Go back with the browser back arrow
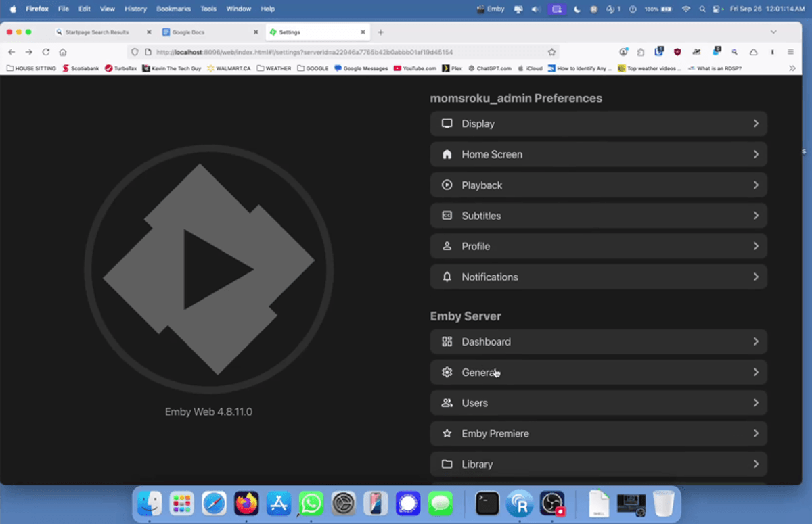This screenshot has height=524, width=812. pos(12,52)
